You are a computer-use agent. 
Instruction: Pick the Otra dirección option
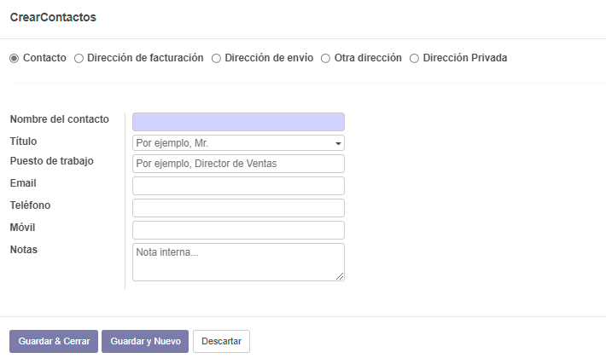[x=325, y=58]
